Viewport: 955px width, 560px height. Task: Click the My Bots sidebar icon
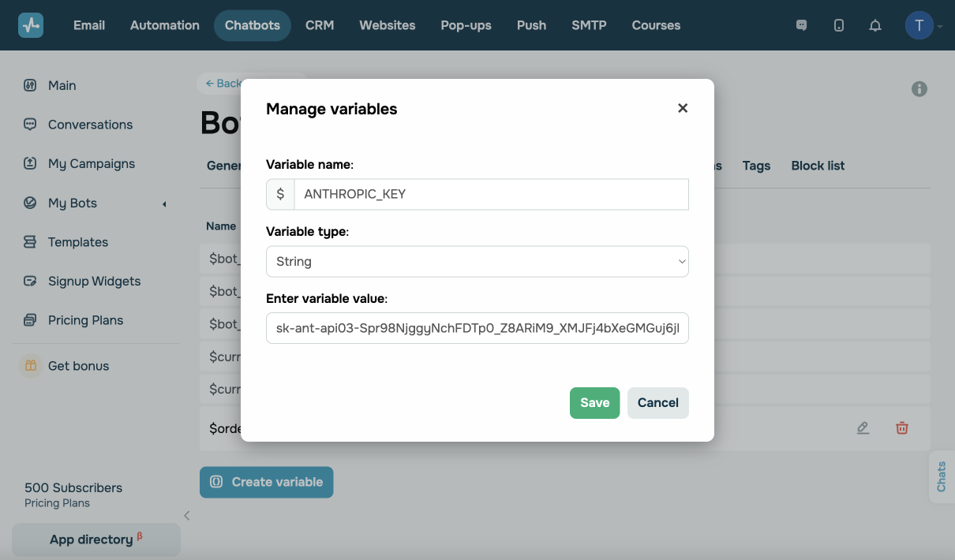click(30, 203)
